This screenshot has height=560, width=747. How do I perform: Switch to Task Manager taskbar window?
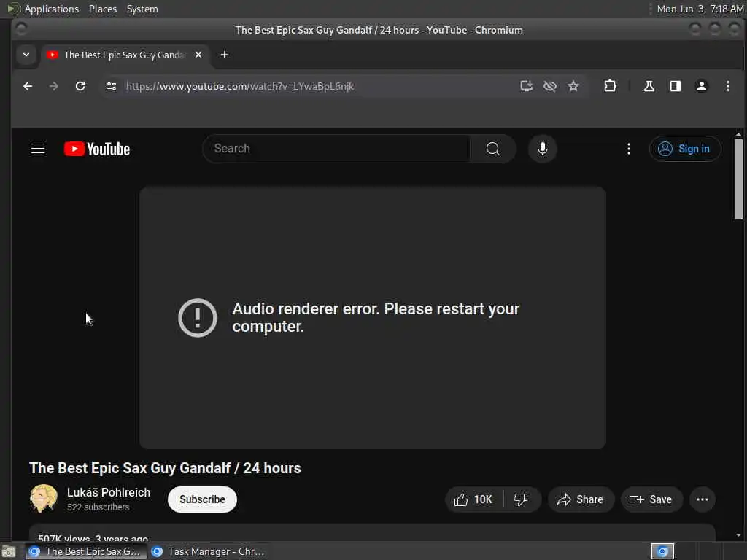pyautogui.click(x=208, y=551)
